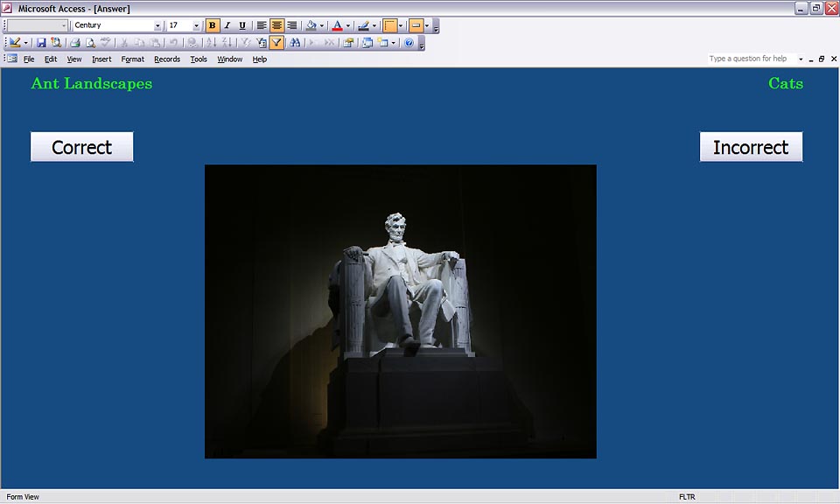Click the Save icon in toolbar
The image size is (840, 504).
pos(41,42)
